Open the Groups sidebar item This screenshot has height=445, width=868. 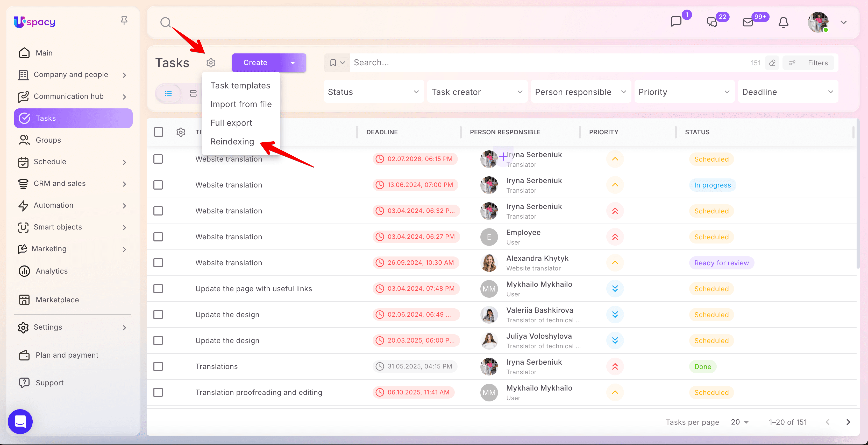pos(73,140)
